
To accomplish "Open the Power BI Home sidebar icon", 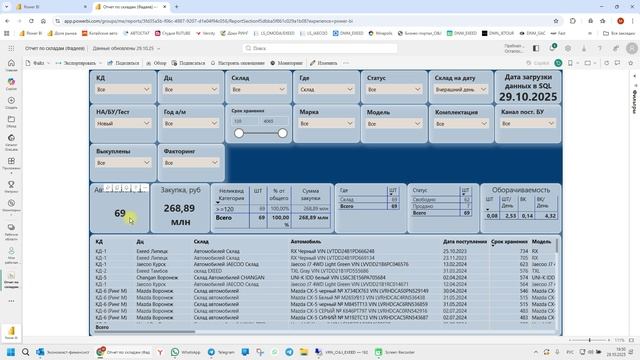I will coord(11,64).
